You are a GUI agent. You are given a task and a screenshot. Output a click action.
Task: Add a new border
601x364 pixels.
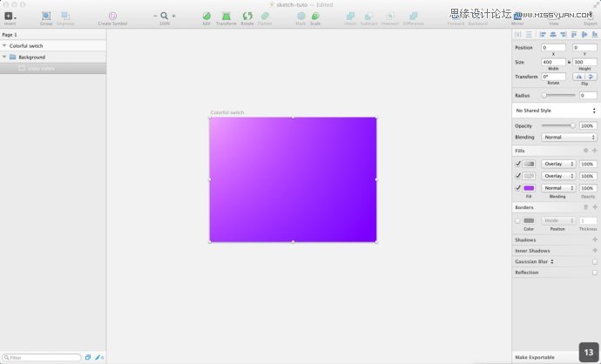(595, 207)
